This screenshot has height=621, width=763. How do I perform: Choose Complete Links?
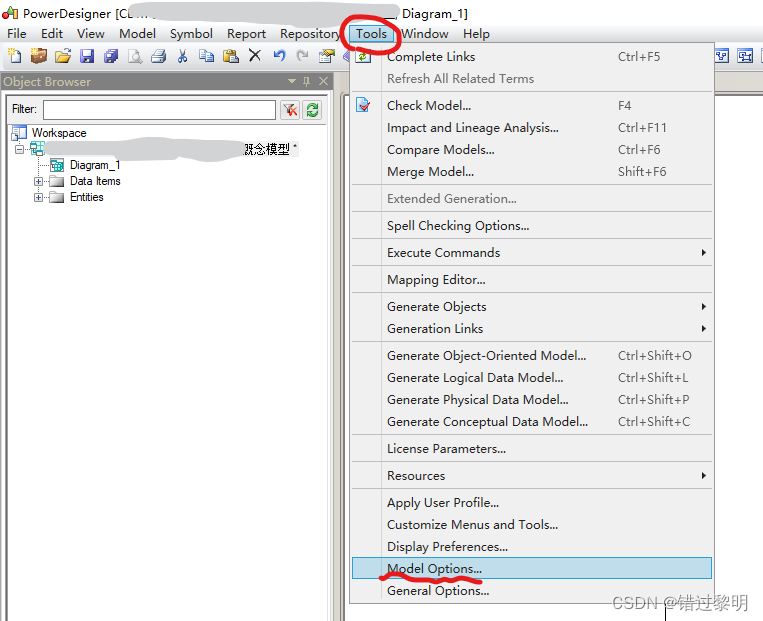click(532, 56)
